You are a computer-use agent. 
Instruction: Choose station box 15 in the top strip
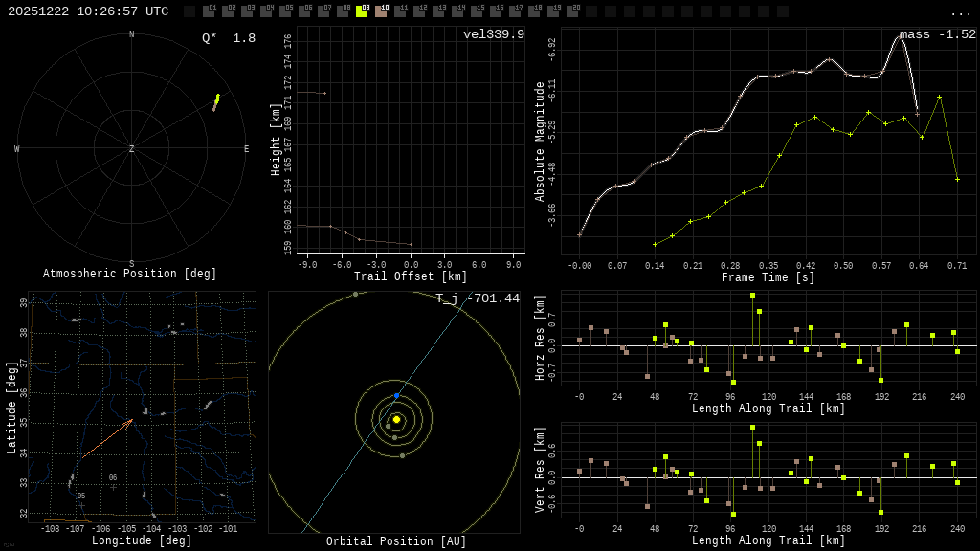(477, 11)
